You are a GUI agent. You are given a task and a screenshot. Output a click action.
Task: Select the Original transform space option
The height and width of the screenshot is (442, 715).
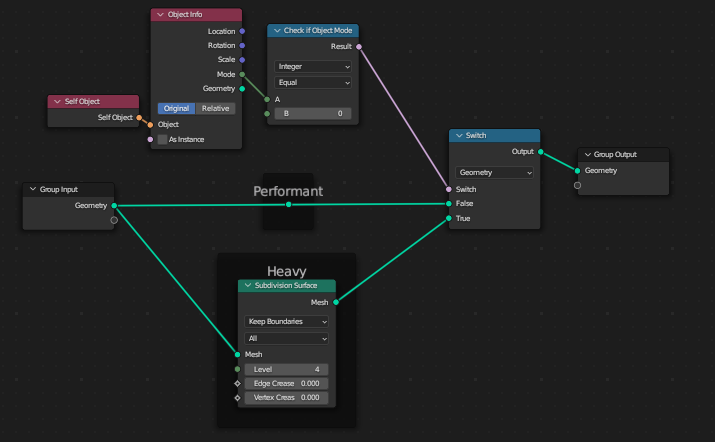coord(176,108)
